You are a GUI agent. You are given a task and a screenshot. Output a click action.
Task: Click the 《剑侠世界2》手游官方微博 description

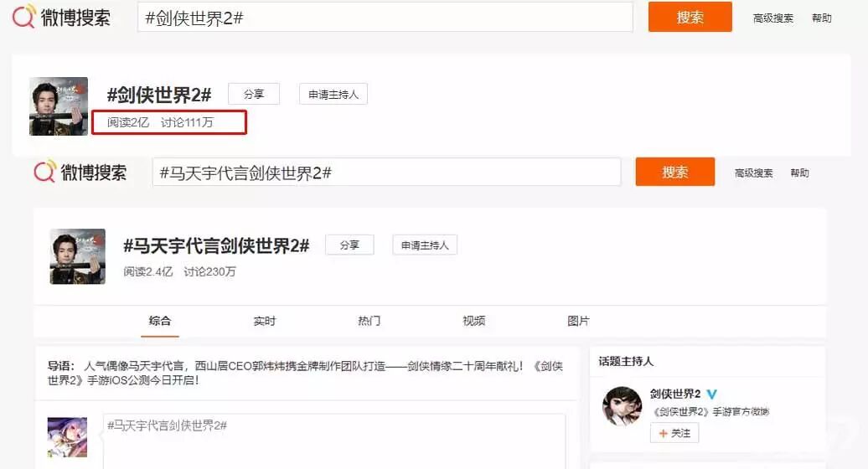(x=710, y=411)
